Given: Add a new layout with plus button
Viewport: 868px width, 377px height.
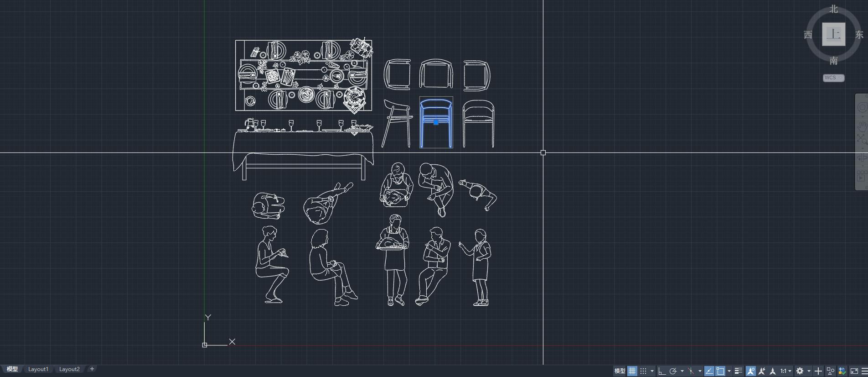Looking at the screenshot, I should click(x=92, y=369).
